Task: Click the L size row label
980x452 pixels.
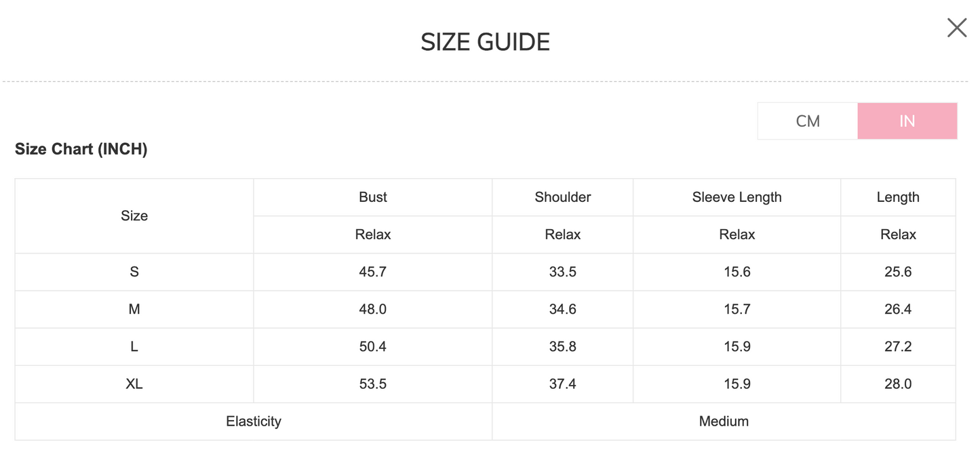Action: point(134,346)
